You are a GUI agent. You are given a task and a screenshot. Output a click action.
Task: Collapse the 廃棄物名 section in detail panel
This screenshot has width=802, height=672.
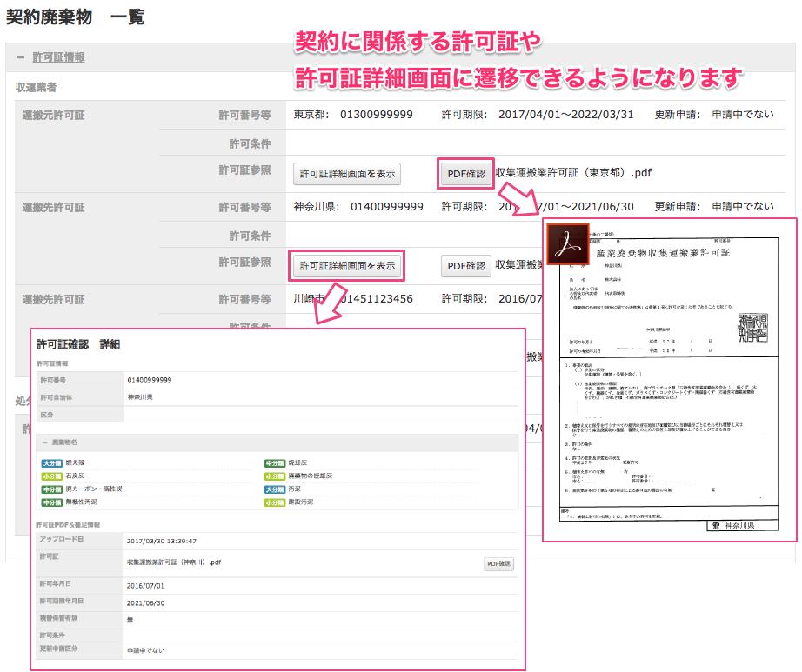tap(45, 442)
